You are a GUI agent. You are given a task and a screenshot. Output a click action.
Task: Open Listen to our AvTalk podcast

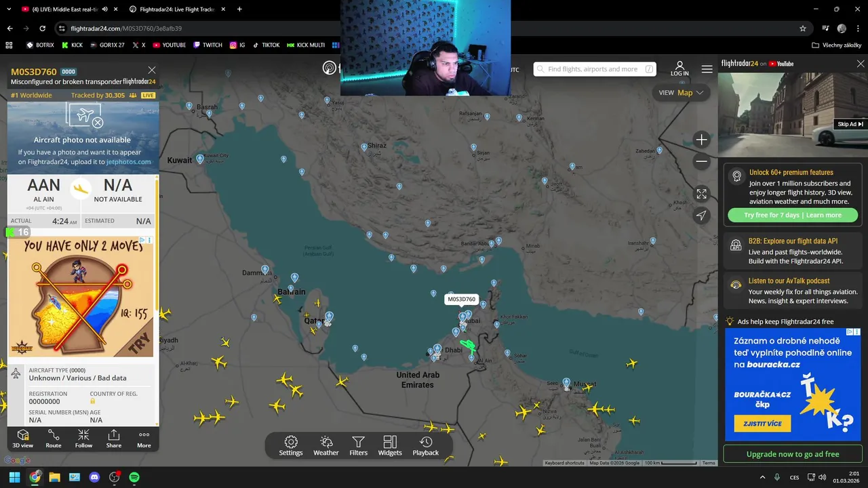pos(793,291)
